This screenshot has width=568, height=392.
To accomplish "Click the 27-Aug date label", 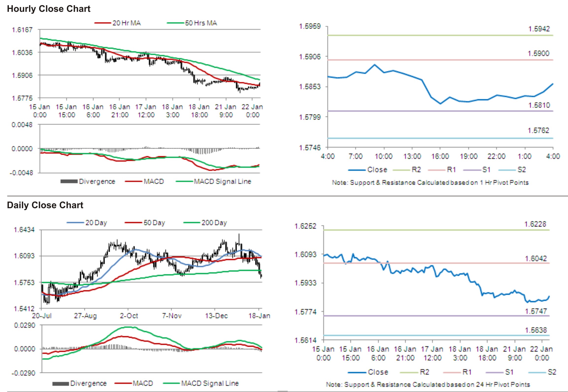I will 85,316.
